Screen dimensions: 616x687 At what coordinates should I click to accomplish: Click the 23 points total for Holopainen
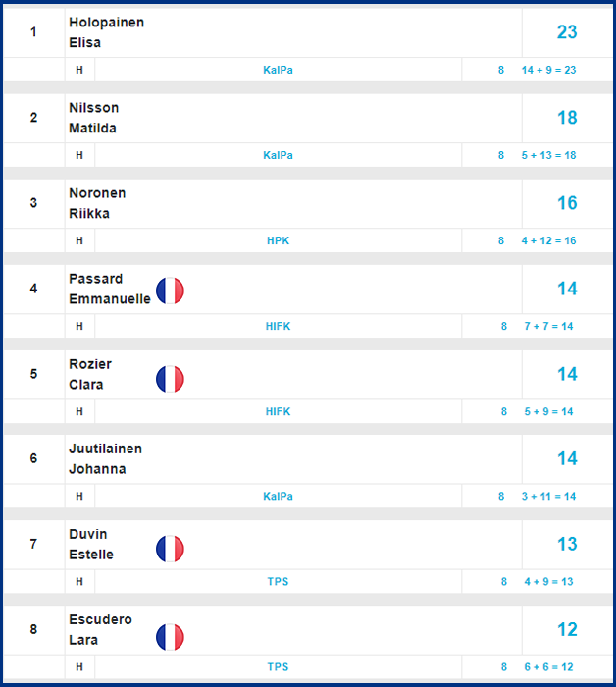coord(567,32)
